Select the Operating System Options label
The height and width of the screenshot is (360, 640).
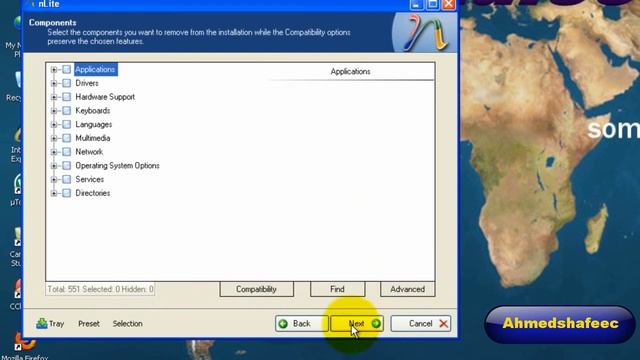pyautogui.click(x=118, y=166)
